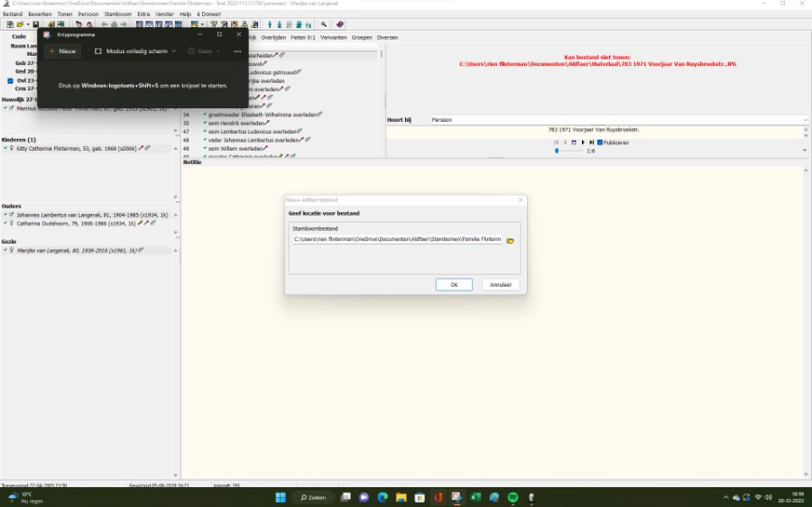Expand the Modus volledig scherm dropdown

click(135, 51)
